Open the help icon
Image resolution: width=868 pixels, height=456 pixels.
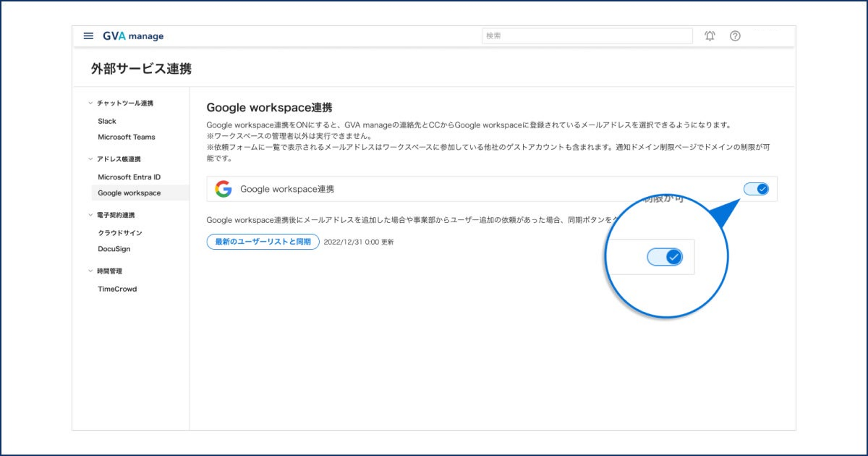(735, 36)
